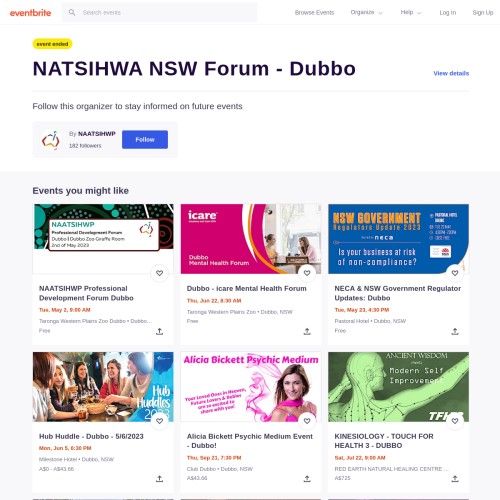This screenshot has height=500, width=500.
Task: Share the NECA Regulator Updates event
Action: click(455, 331)
